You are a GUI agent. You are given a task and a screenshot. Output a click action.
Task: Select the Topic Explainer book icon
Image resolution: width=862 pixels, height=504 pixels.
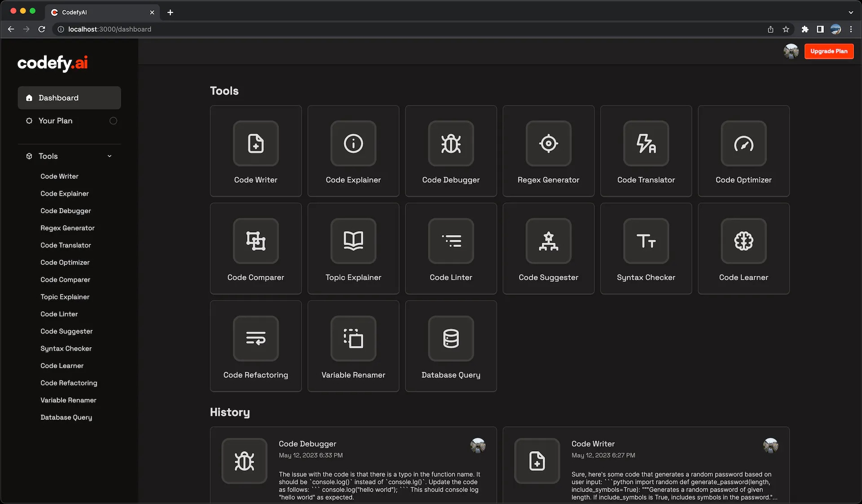pyautogui.click(x=353, y=241)
